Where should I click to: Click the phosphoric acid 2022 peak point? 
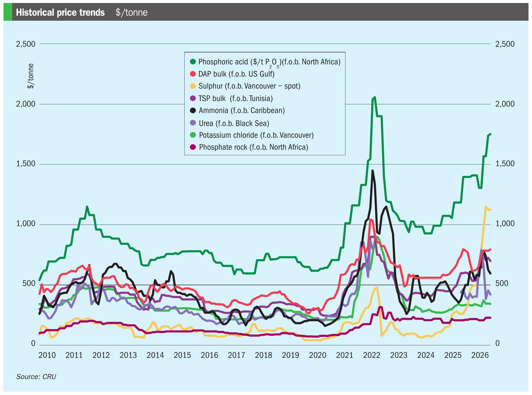pyautogui.click(x=374, y=98)
